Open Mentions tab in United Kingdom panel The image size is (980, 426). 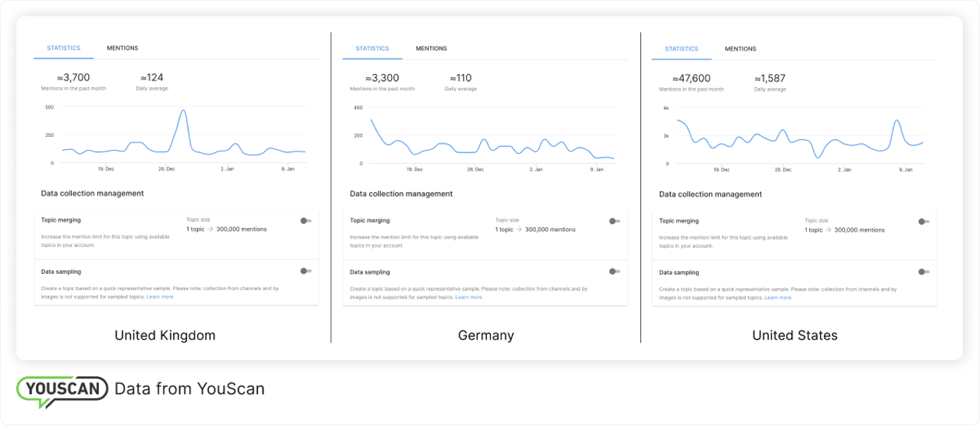click(x=122, y=48)
